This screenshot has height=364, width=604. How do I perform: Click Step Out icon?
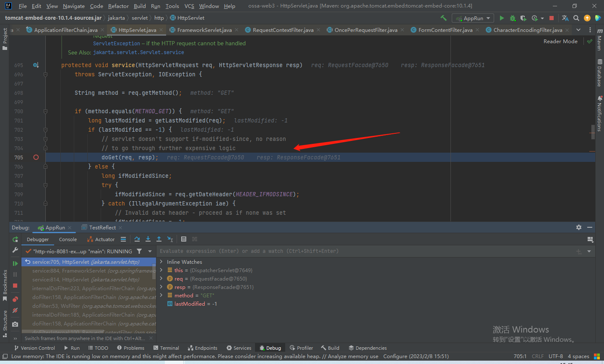pyautogui.click(x=159, y=239)
